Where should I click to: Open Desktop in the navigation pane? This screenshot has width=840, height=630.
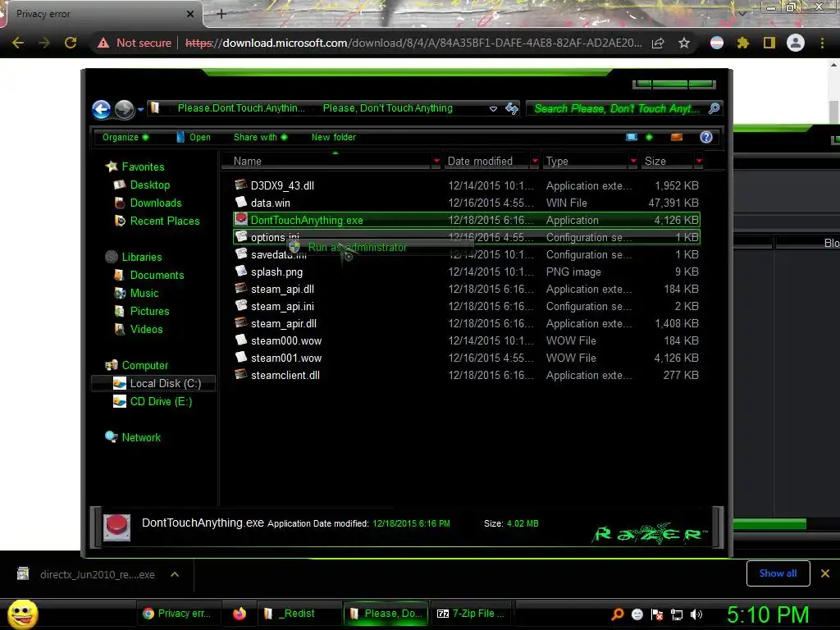[x=149, y=185]
